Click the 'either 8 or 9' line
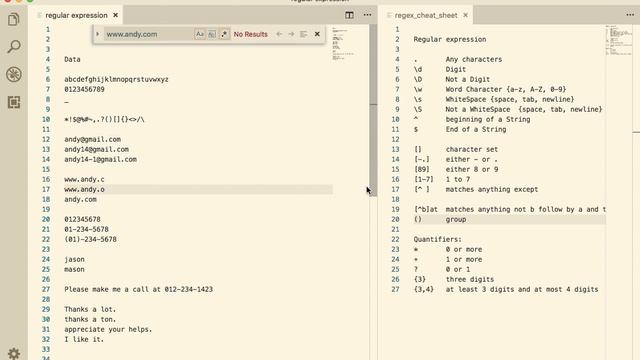Screen dimensions: 640x360 [x=456, y=169]
